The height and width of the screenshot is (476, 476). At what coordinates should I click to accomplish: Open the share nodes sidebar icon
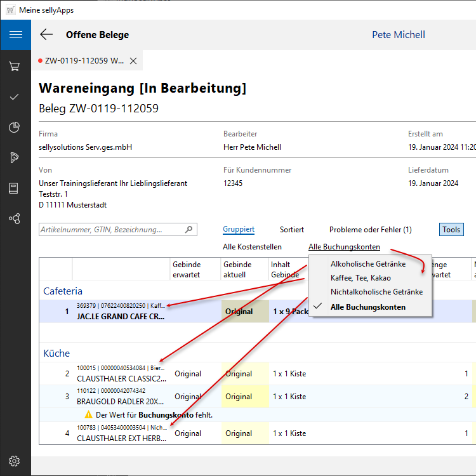(x=15, y=218)
